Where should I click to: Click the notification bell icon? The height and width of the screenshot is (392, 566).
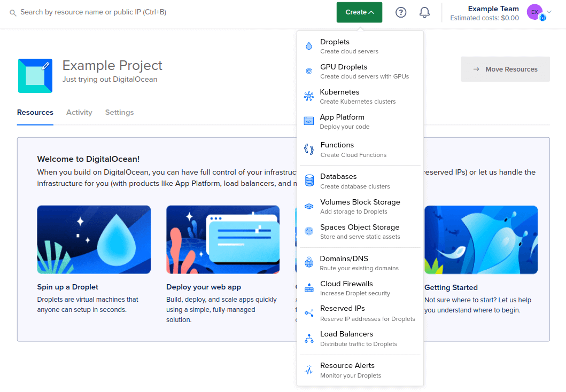point(424,12)
